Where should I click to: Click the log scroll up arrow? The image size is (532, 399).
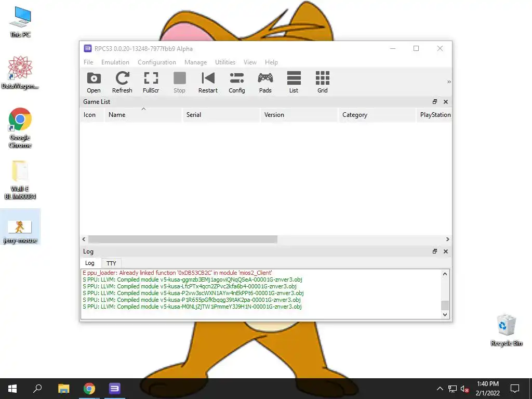(445, 274)
